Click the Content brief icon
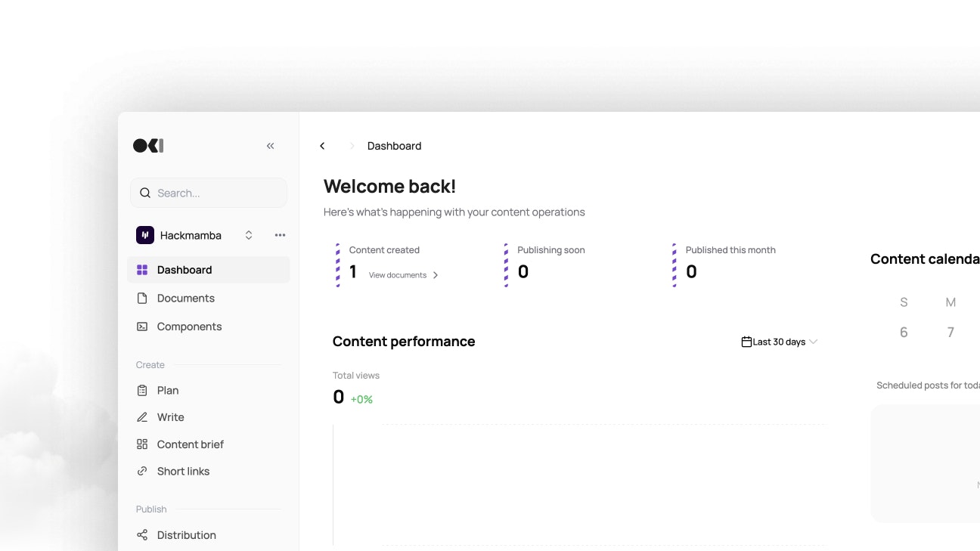This screenshot has height=551, width=980. pos(142,444)
